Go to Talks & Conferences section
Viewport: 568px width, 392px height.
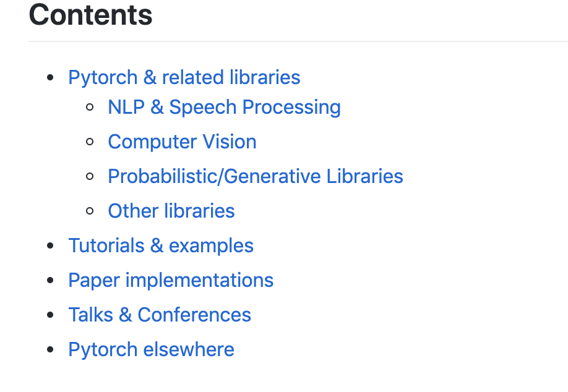(x=160, y=315)
